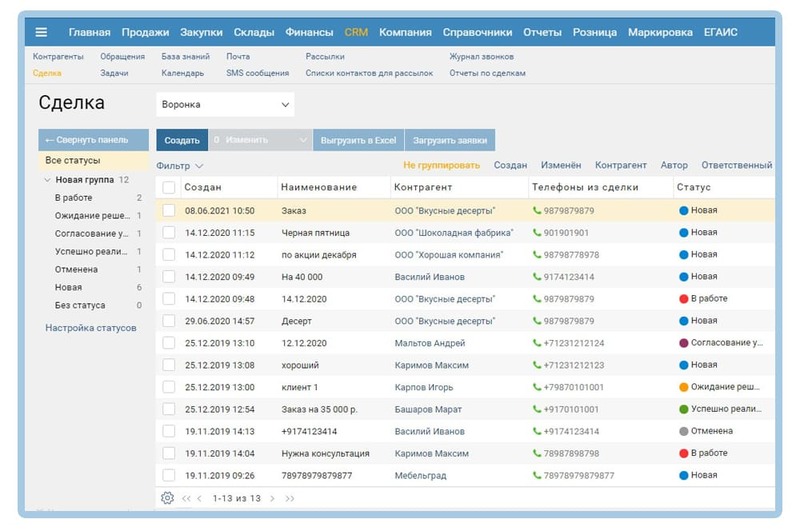Viewport: 800px width, 531px height.
Task: Open the Финансы top menu
Action: pos(309,32)
